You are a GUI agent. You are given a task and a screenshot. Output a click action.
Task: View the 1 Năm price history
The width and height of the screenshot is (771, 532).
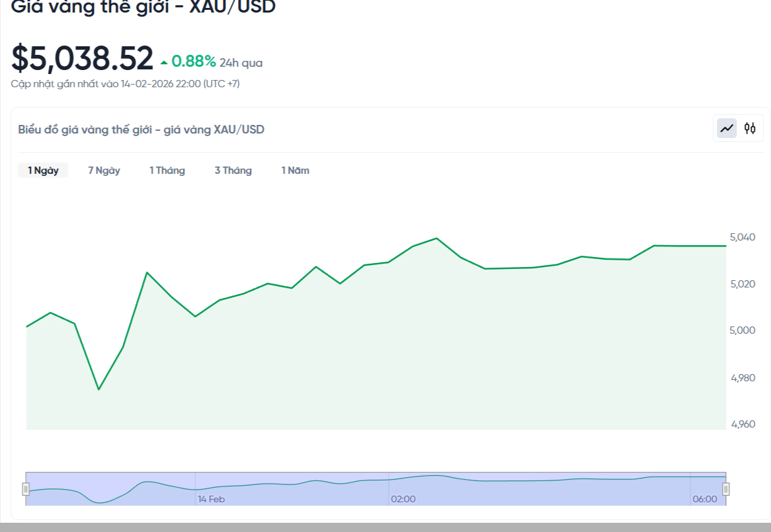point(295,170)
